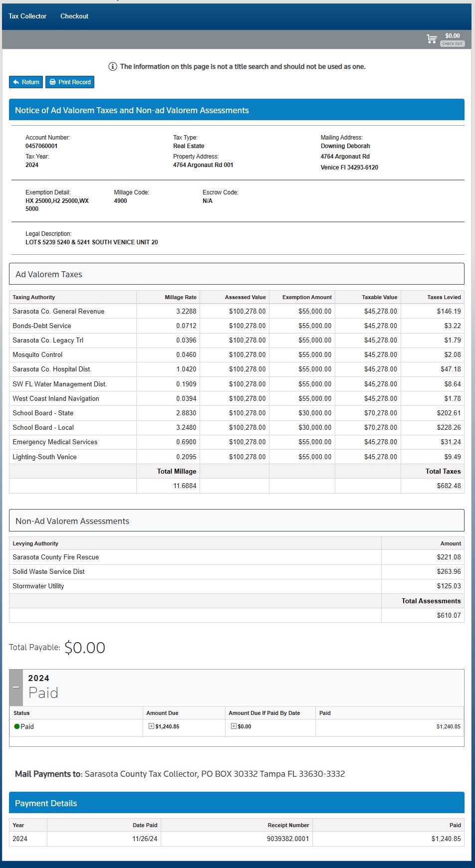Expand the $1,240.85 Amount Due details

coord(151,726)
